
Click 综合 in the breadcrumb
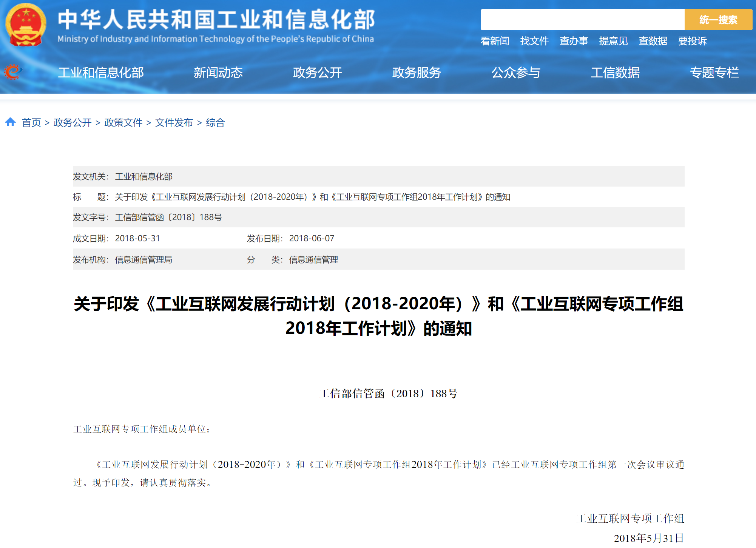215,122
